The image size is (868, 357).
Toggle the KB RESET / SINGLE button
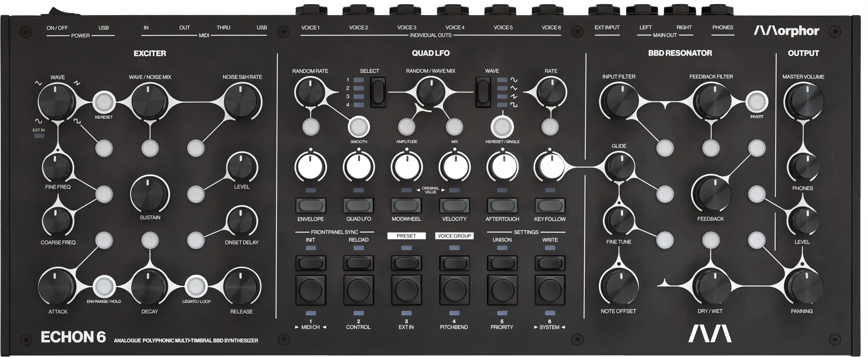tap(502, 127)
